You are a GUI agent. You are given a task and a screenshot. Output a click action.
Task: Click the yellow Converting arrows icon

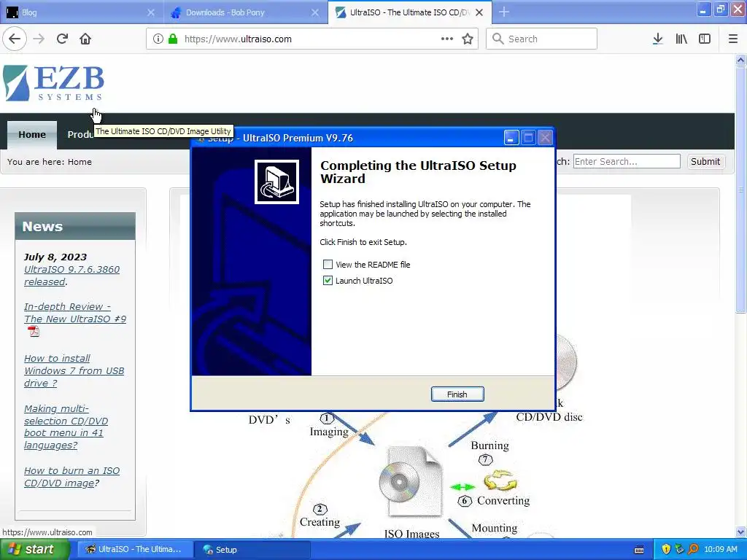tap(500, 480)
